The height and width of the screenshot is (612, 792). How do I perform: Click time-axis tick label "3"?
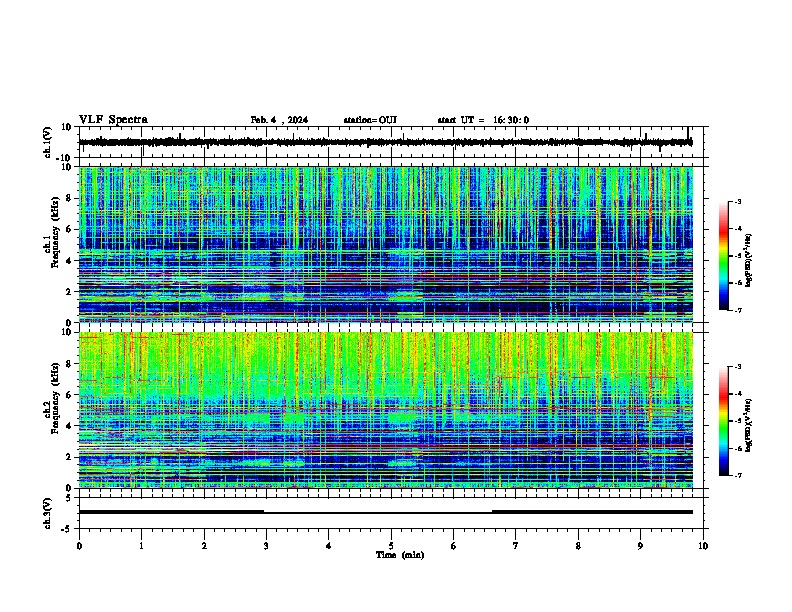pos(266,546)
